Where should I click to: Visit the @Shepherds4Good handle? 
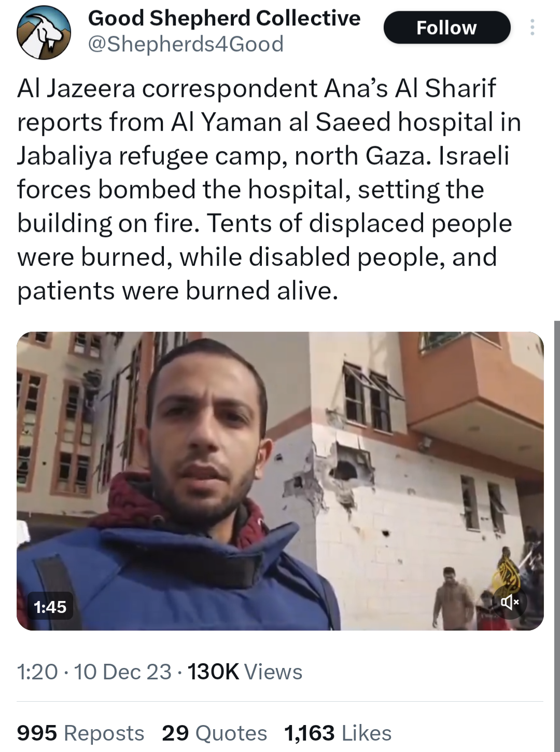tap(186, 44)
